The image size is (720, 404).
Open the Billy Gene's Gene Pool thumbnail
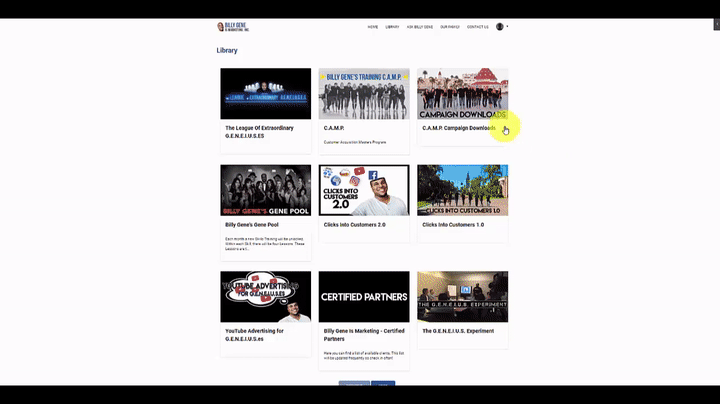(265, 190)
